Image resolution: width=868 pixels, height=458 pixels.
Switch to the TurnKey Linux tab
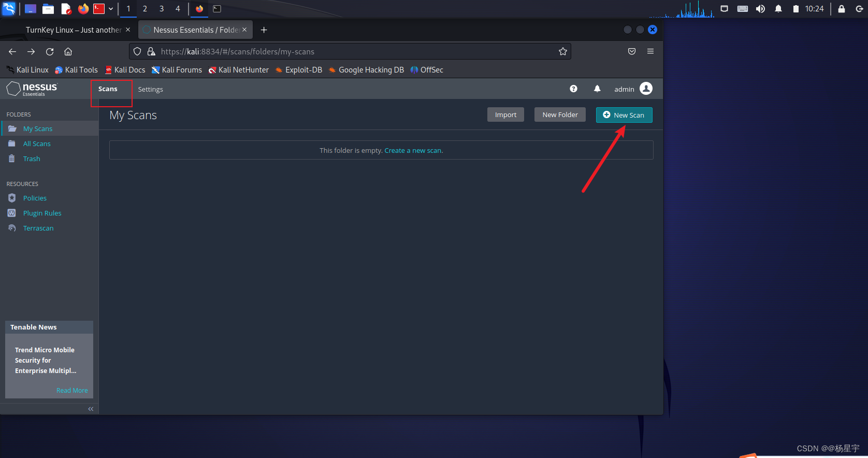point(74,30)
